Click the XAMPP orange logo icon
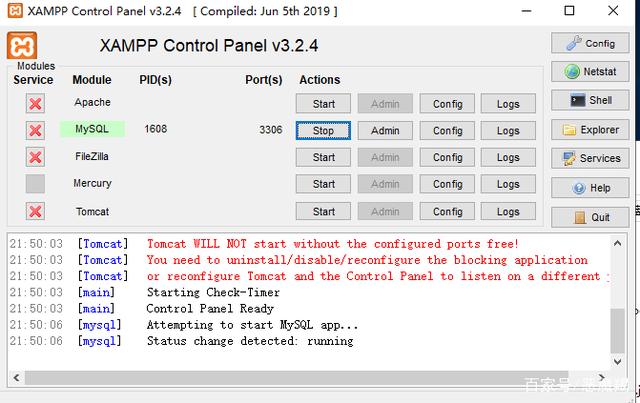The image size is (640, 403). tap(23, 46)
